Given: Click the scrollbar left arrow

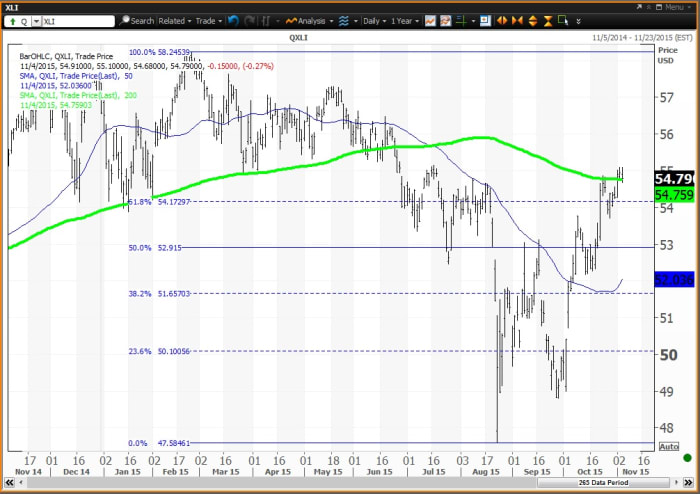Looking at the screenshot, I should coord(21,482).
